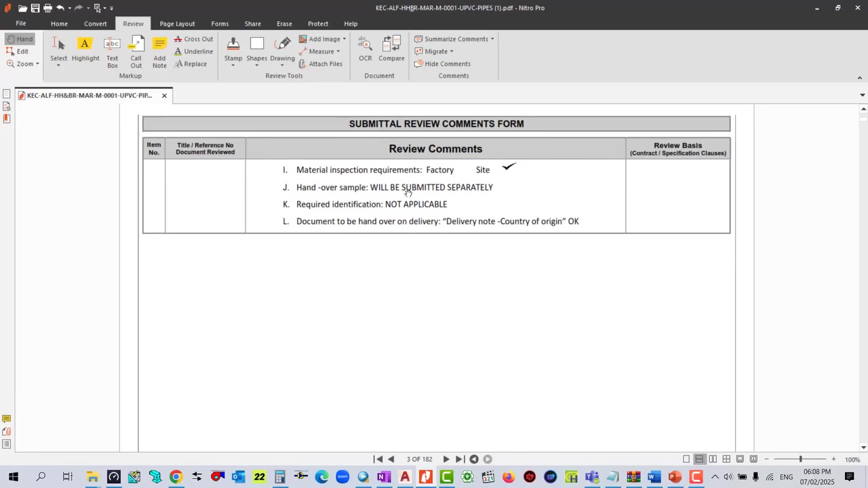Viewport: 868px width, 488px height.
Task: Close the KEC-ALF-HH&BR-MAR document tab
Action: coord(164,96)
